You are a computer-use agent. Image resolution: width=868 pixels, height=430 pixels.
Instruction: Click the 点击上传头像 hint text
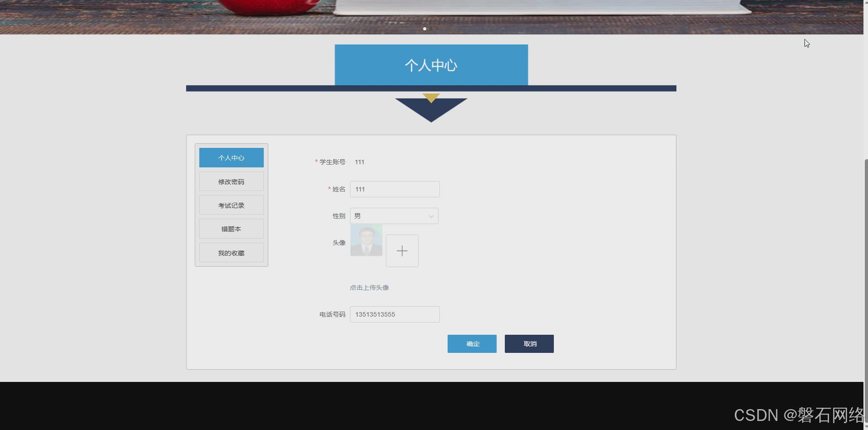click(x=369, y=288)
